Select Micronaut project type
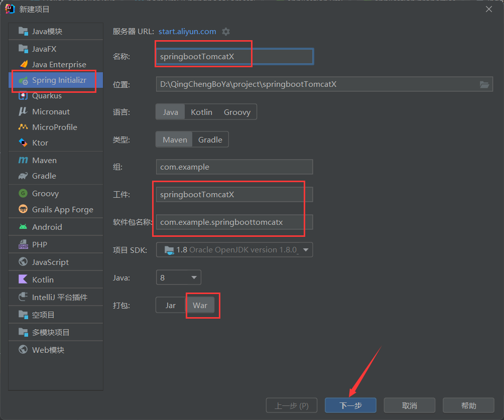This screenshot has height=420, width=504. point(56,111)
